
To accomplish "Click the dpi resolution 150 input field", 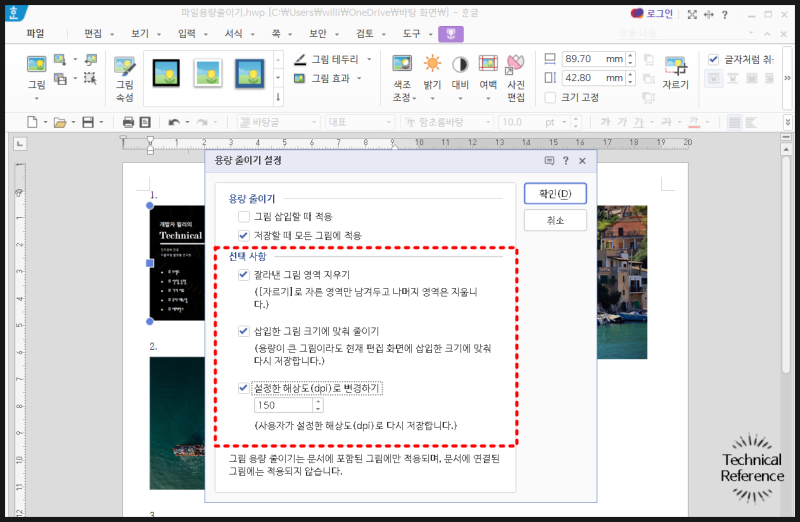I will pos(284,405).
